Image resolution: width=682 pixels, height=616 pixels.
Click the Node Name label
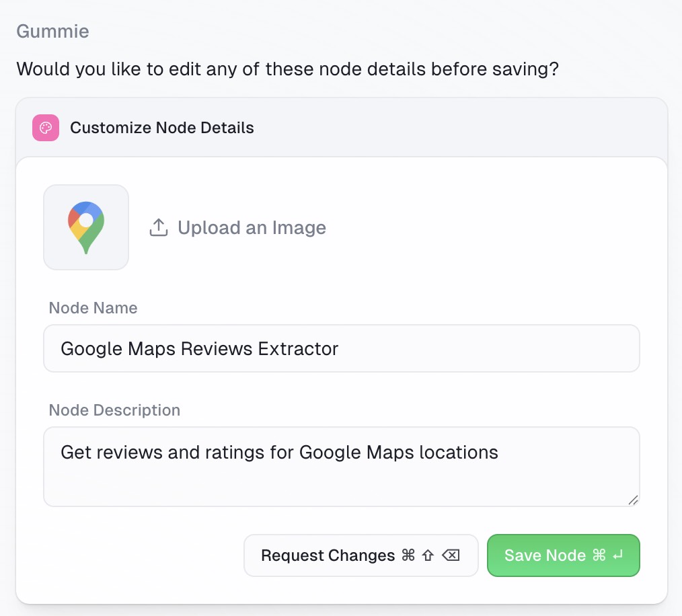click(x=92, y=308)
